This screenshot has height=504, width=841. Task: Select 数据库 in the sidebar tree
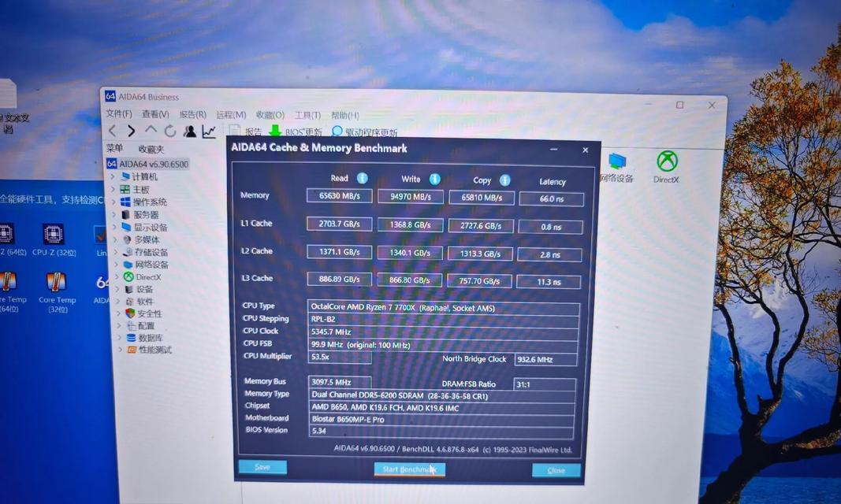click(x=145, y=338)
